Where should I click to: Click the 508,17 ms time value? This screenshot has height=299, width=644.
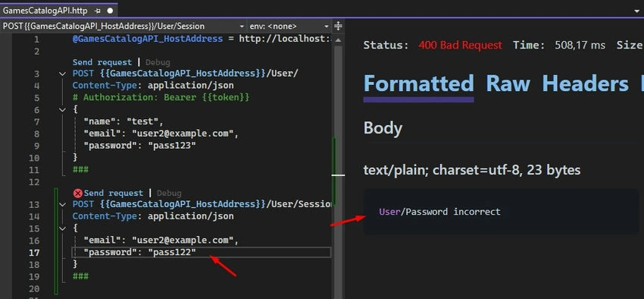pos(580,45)
